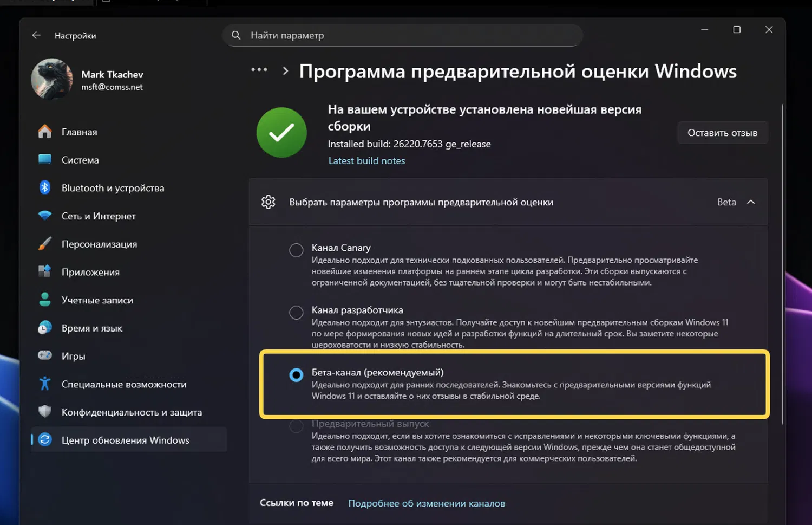Image resolution: width=812 pixels, height=525 pixels.
Task: Click the page title Программа предварительной оценки Windows
Action: point(518,71)
